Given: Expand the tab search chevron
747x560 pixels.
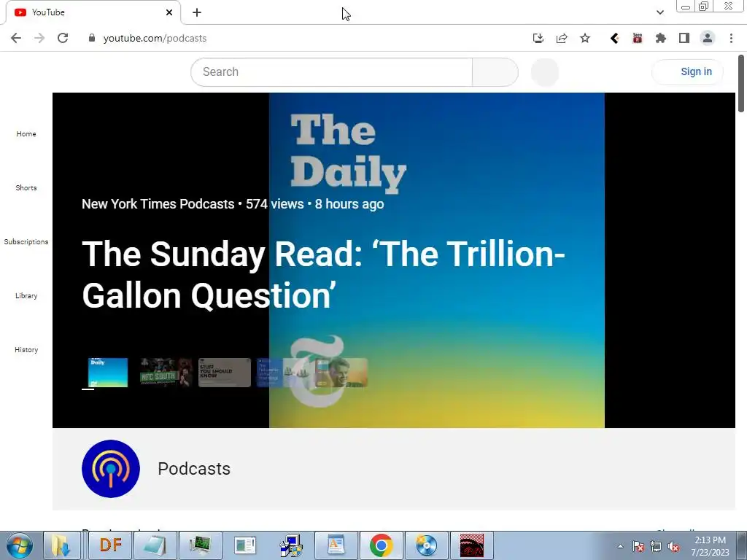Looking at the screenshot, I should pos(659,12).
